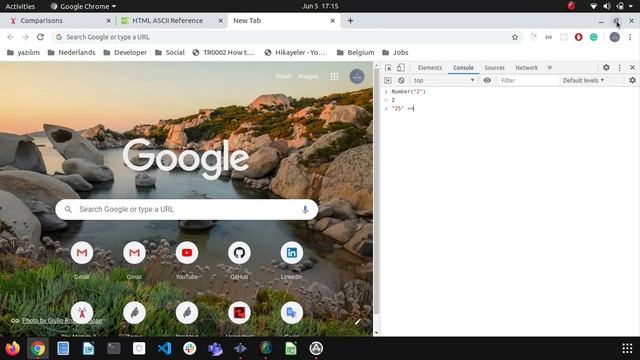This screenshot has height=360, width=640.
Task: Open the Developer bookmarks folder
Action: click(125, 52)
